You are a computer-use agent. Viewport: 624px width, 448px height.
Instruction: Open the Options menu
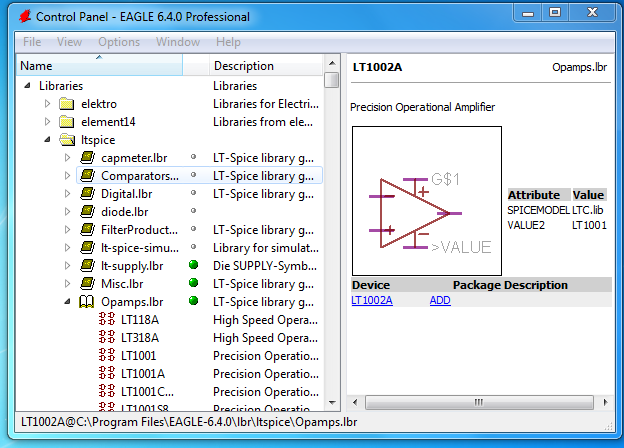(119, 42)
